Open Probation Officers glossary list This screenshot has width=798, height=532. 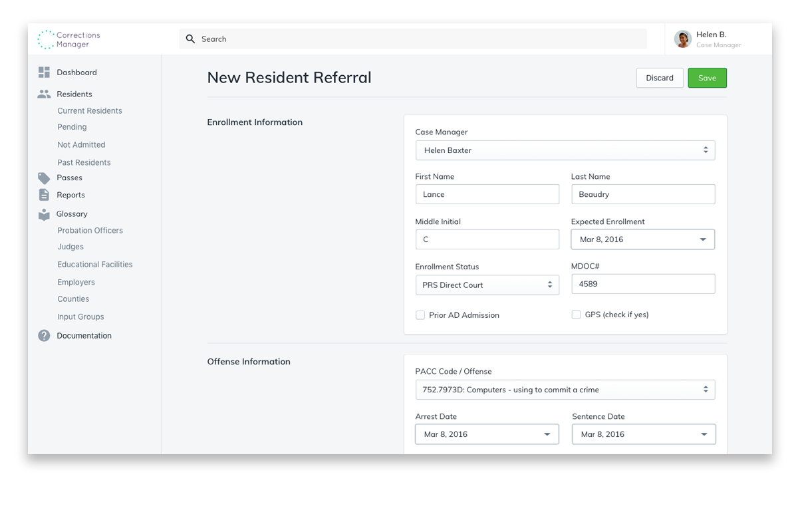90,231
